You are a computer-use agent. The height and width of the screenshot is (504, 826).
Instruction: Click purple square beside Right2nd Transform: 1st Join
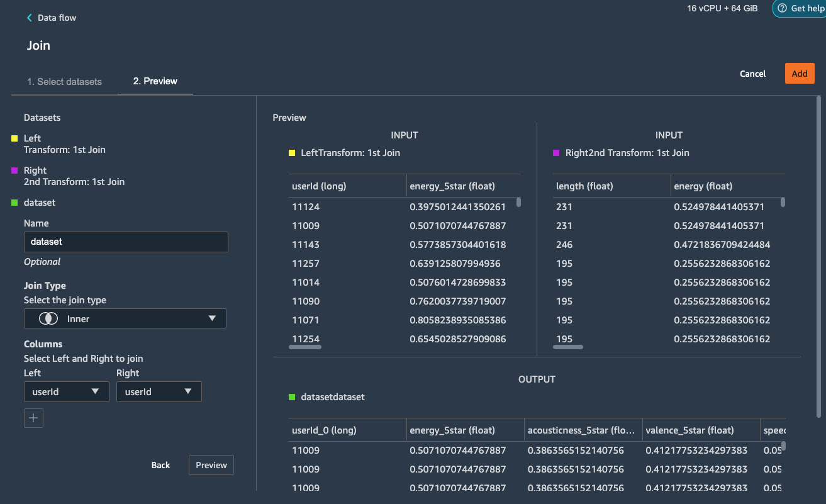556,153
